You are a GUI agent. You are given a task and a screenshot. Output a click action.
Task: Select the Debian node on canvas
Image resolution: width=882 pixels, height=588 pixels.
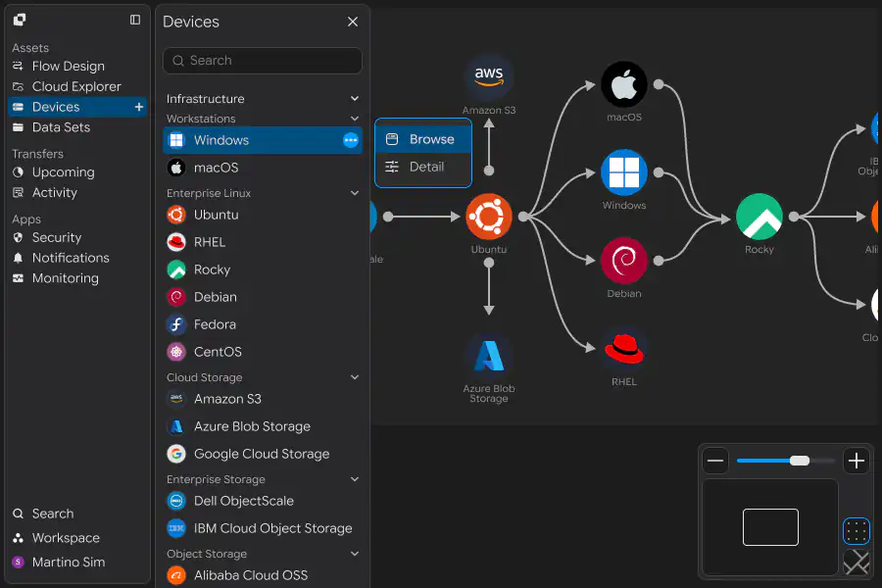(x=624, y=261)
